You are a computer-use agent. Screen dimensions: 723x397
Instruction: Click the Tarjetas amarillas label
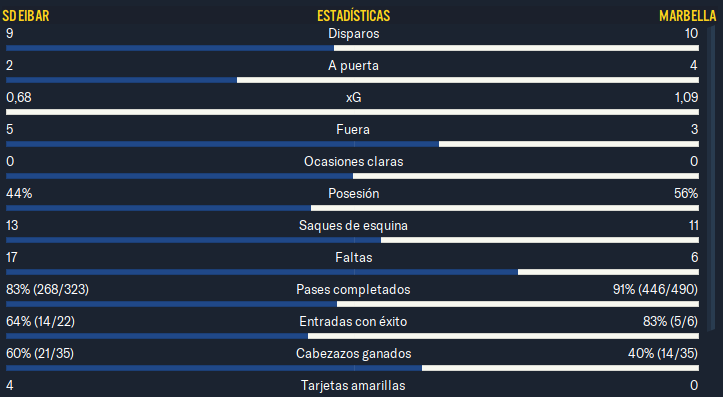coord(353,385)
